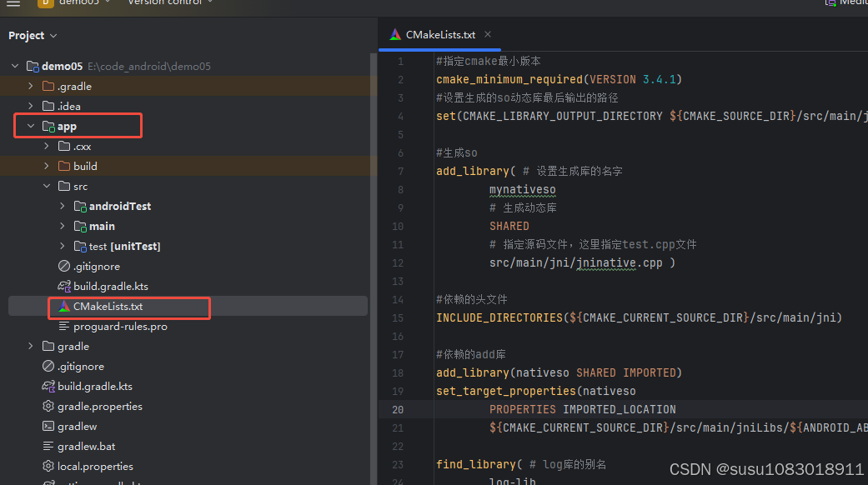Click the CMake icon beside CMakeLists.txt file

coord(63,307)
